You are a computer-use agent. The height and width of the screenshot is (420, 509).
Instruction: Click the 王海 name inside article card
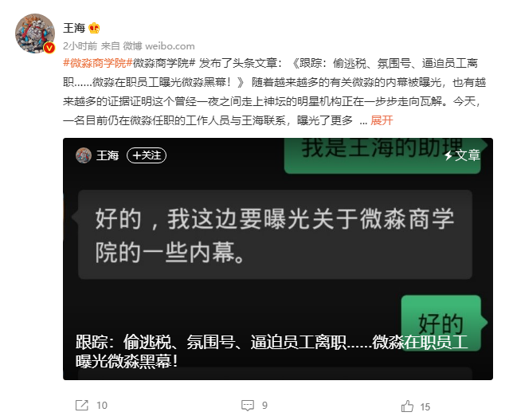(108, 155)
